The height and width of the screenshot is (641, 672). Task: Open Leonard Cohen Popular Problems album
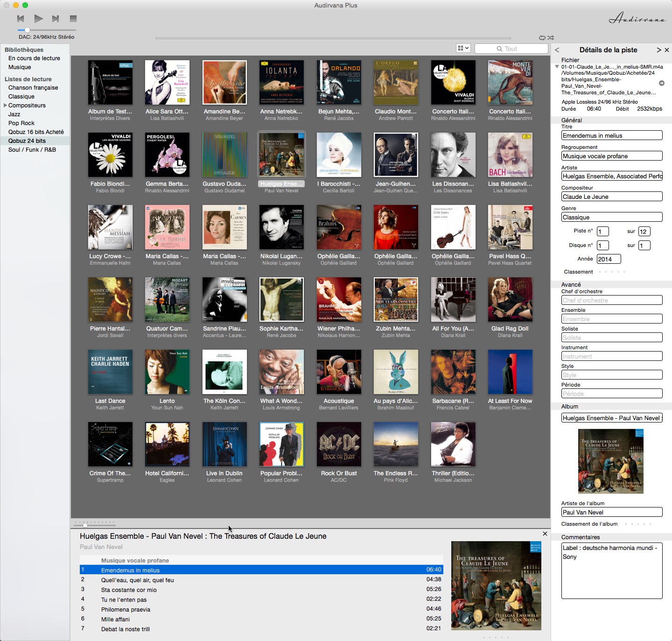(281, 444)
